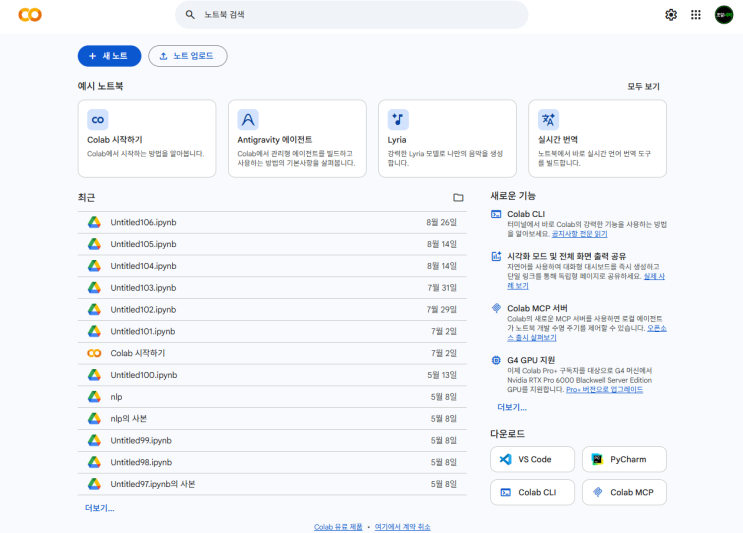Open the 공지사항 전문 읽기 link

[580, 234]
